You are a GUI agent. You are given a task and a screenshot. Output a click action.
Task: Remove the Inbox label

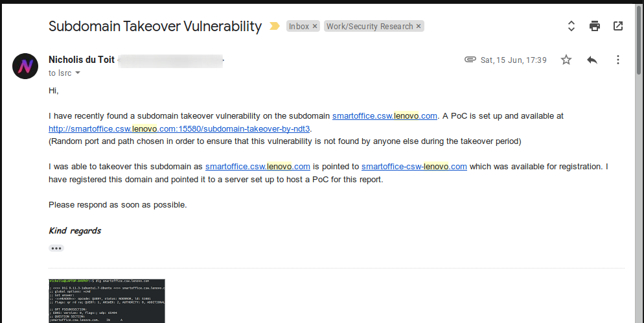click(x=315, y=27)
